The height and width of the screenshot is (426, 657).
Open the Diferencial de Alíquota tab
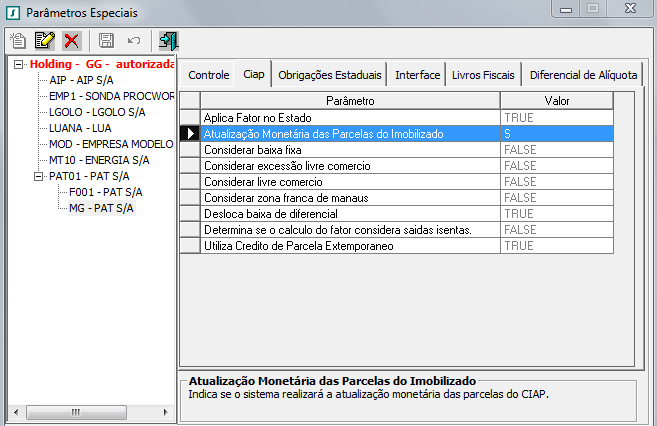click(583, 75)
